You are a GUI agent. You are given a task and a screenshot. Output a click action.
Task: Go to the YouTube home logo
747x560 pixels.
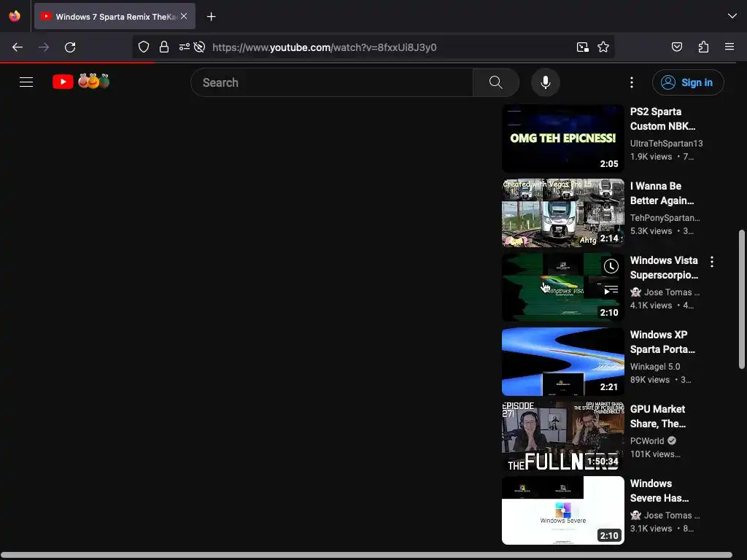pos(81,82)
